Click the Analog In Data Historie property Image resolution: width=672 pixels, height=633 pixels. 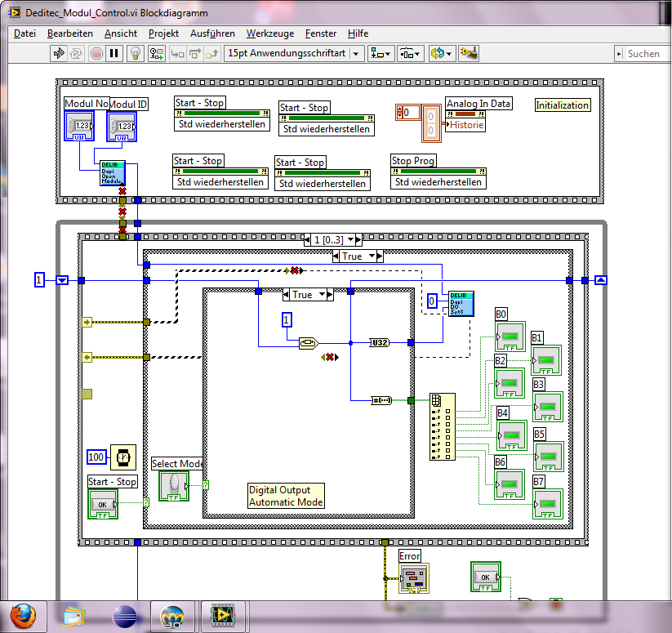tap(467, 125)
